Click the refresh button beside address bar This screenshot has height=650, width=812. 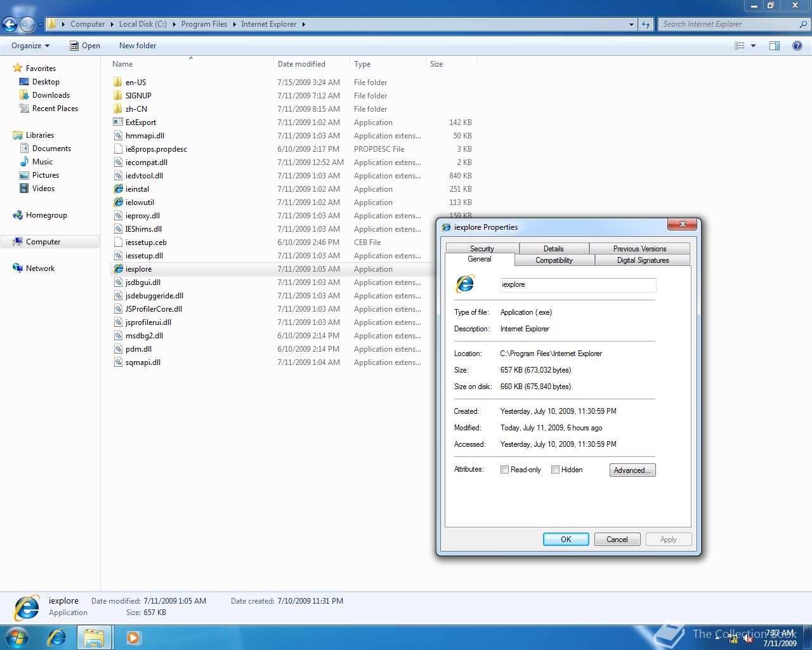(646, 24)
